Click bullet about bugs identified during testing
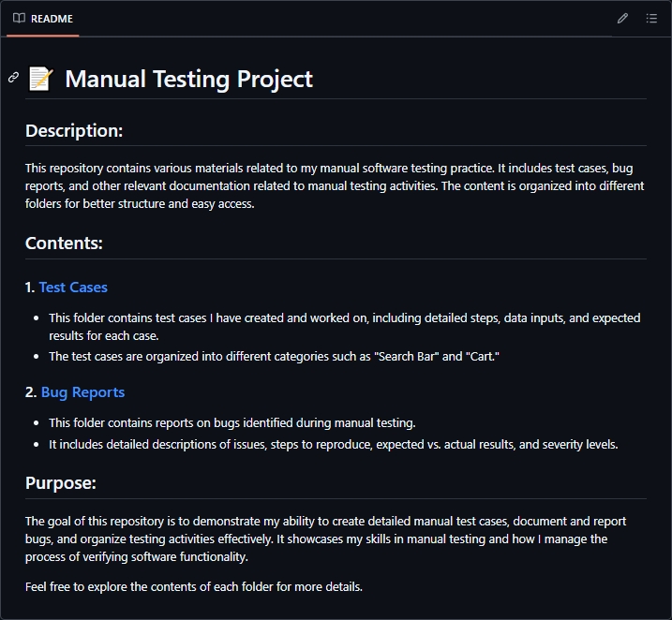This screenshot has width=672, height=620. (x=231, y=422)
